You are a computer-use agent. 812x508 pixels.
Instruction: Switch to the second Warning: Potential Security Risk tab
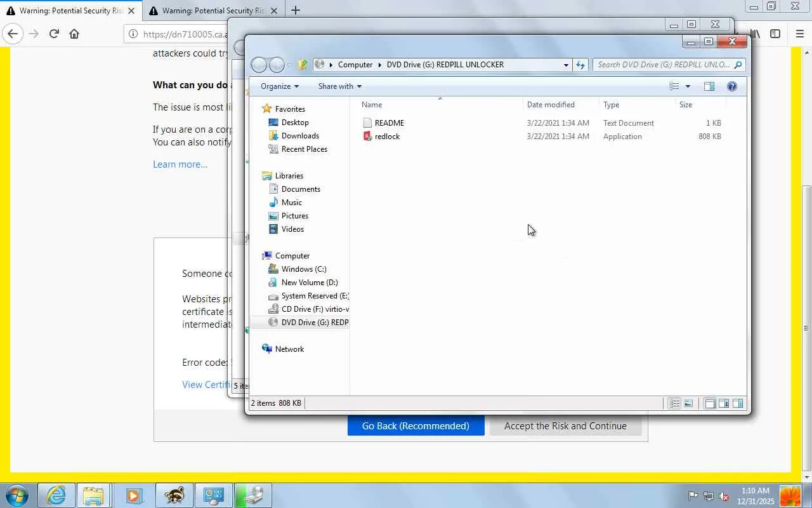click(x=214, y=11)
